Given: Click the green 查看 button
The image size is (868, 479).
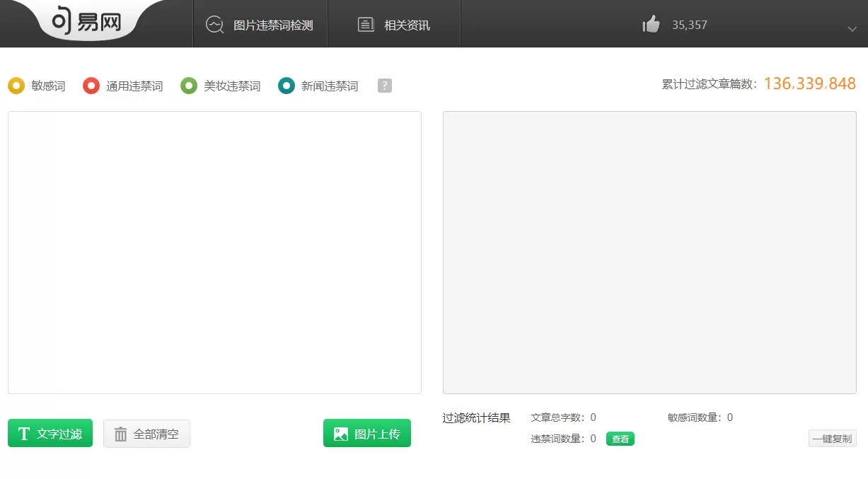Looking at the screenshot, I should pos(620,439).
